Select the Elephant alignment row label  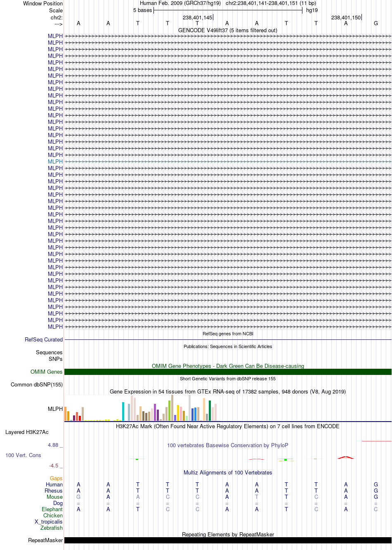click(52, 510)
